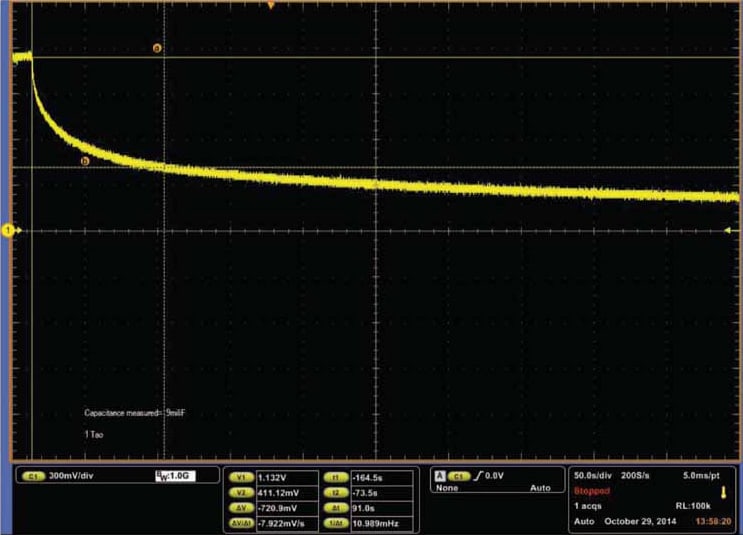Click the cursor 'a' label

pos(157,48)
